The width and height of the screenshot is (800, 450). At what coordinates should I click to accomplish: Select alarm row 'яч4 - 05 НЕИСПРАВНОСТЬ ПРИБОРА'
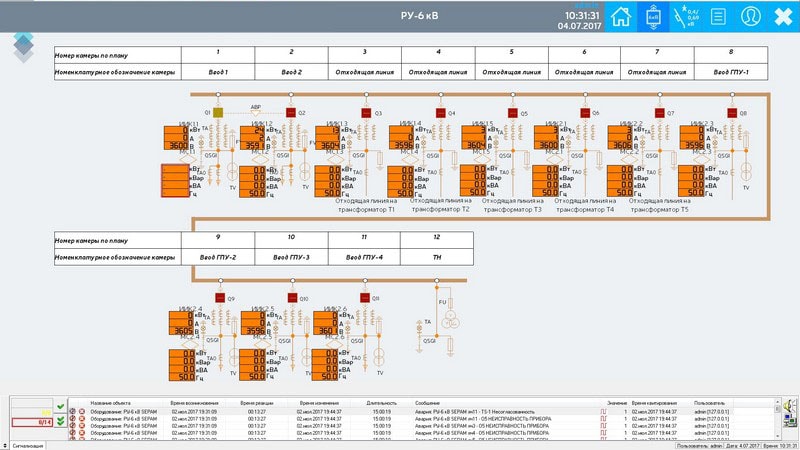tap(421, 433)
